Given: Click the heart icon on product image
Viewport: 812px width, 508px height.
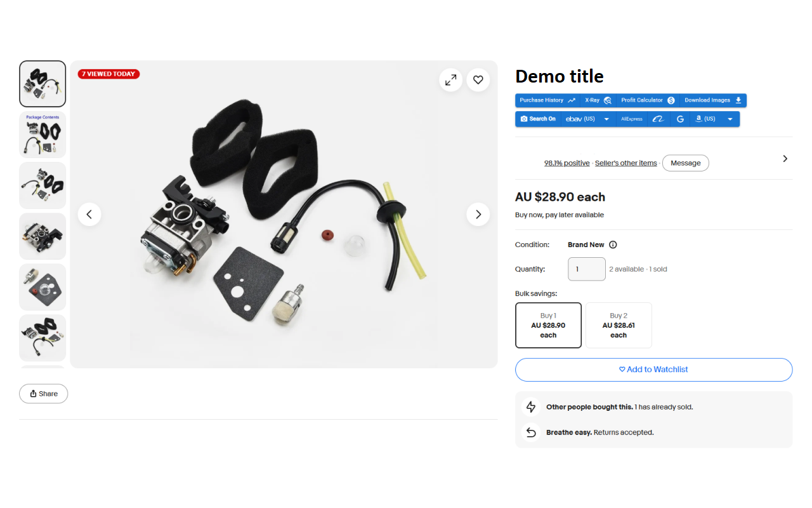Looking at the screenshot, I should tap(478, 80).
